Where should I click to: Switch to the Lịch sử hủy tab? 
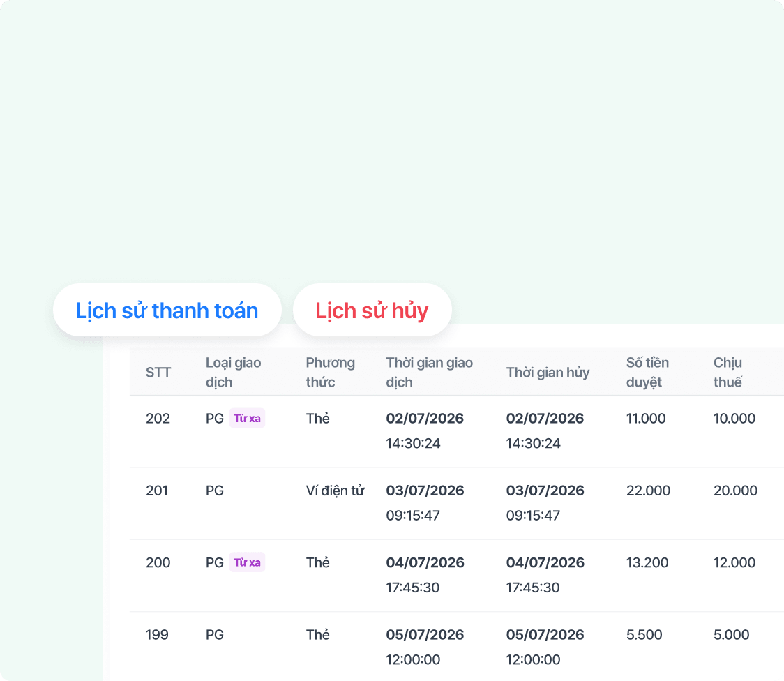(x=372, y=310)
